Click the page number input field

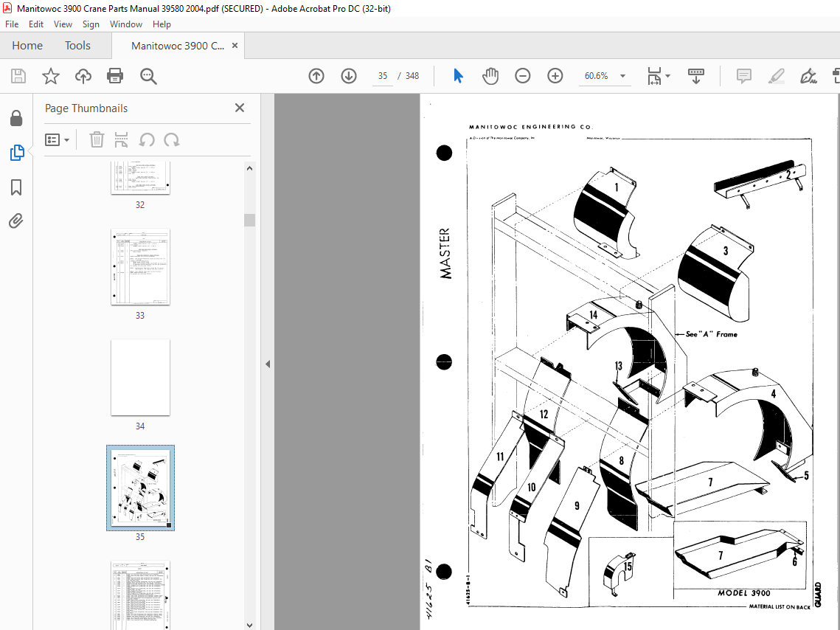tap(383, 76)
